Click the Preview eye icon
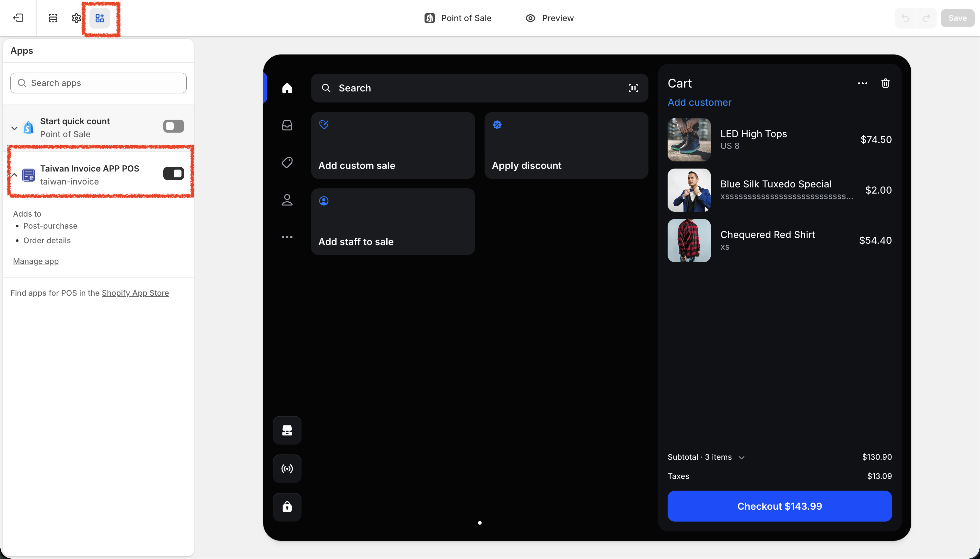This screenshot has width=980, height=559. tap(530, 18)
